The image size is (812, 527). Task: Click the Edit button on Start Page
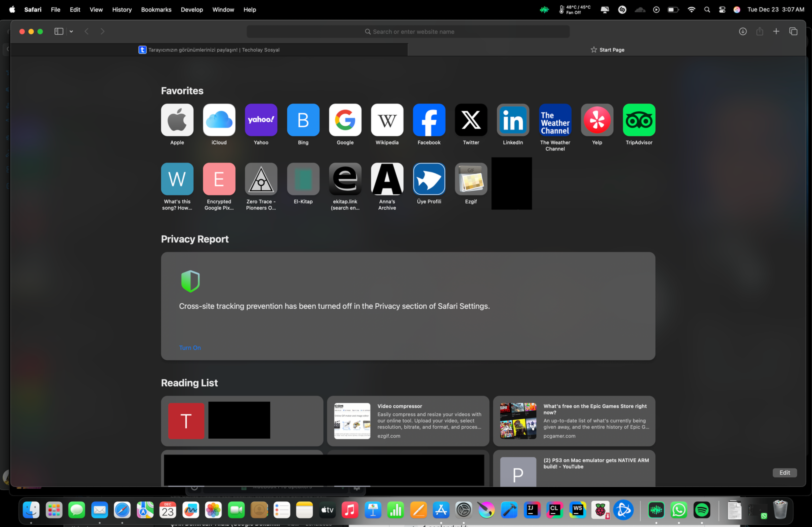pos(785,472)
